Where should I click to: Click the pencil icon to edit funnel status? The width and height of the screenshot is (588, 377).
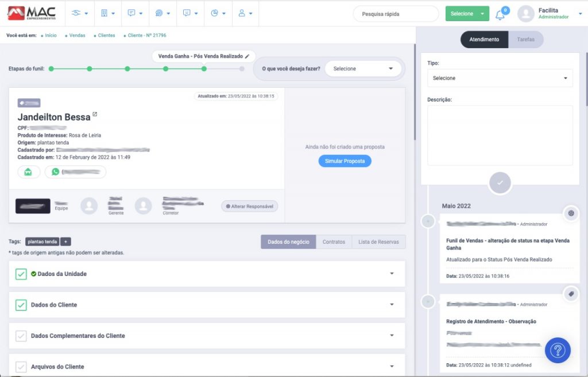pos(247,56)
